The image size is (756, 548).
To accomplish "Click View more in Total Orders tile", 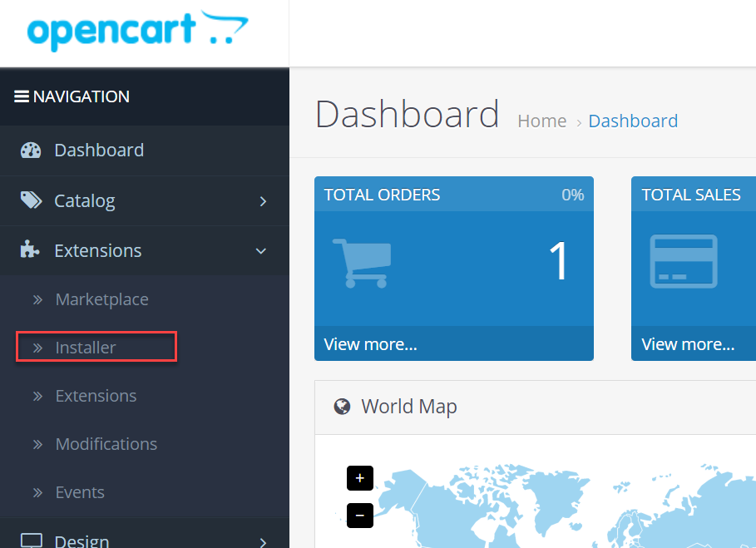I will click(370, 344).
